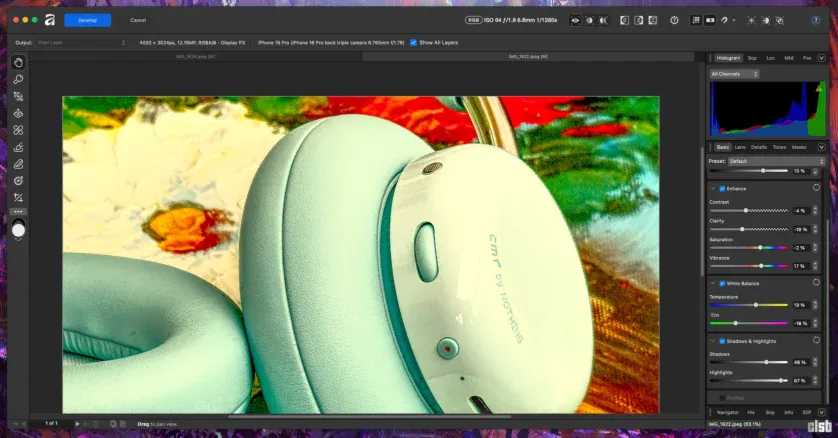This screenshot has width=838, height=438.
Task: Toggle the Show All Layers checkbox
Action: (x=413, y=42)
